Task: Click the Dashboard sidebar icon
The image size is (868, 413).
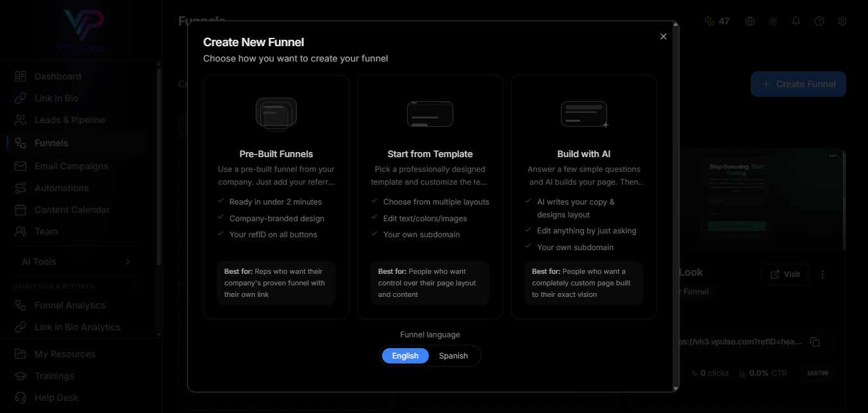Action: (x=21, y=76)
